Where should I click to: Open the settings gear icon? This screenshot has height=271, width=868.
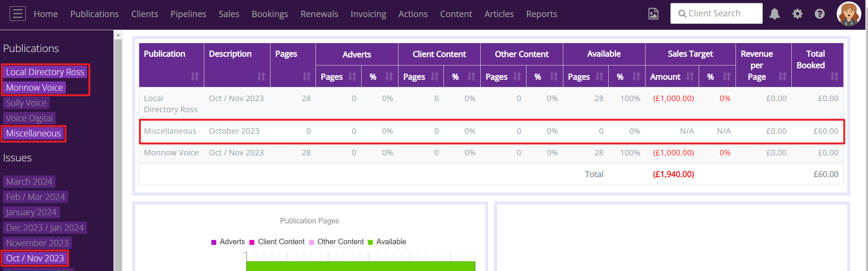click(797, 14)
